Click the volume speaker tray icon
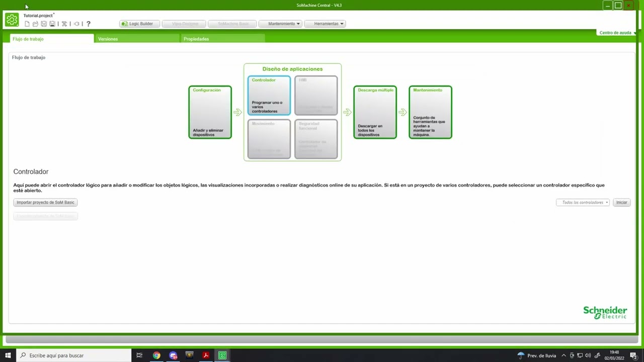The height and width of the screenshot is (362, 644). click(x=588, y=355)
